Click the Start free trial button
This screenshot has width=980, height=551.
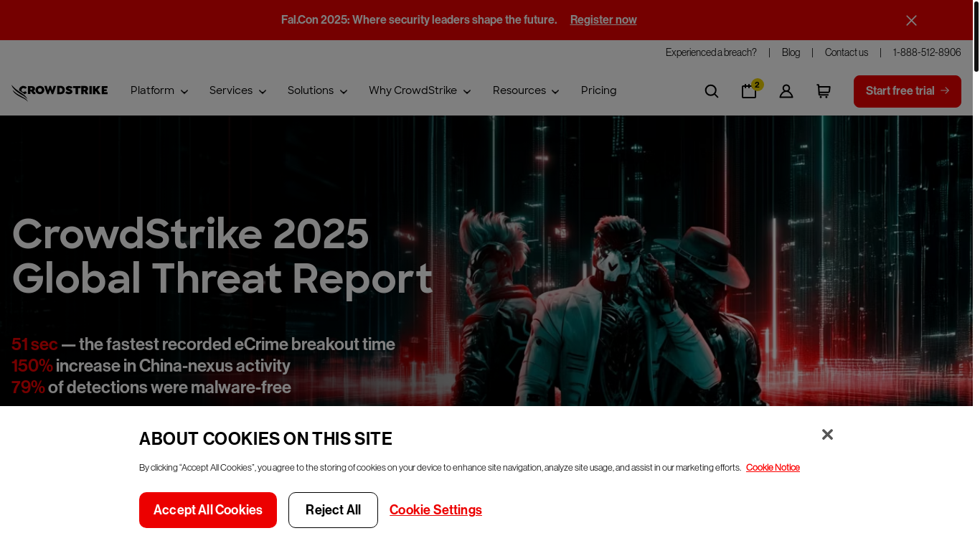point(908,91)
